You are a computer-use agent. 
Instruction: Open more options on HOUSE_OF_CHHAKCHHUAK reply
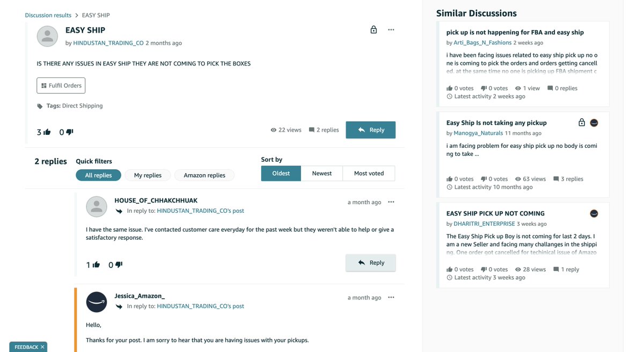391,202
